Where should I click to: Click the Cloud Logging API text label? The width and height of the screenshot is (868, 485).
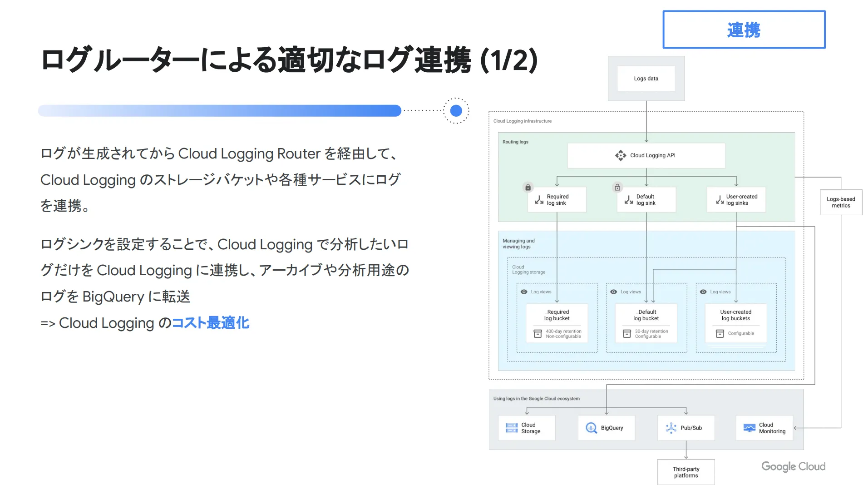[x=652, y=155]
